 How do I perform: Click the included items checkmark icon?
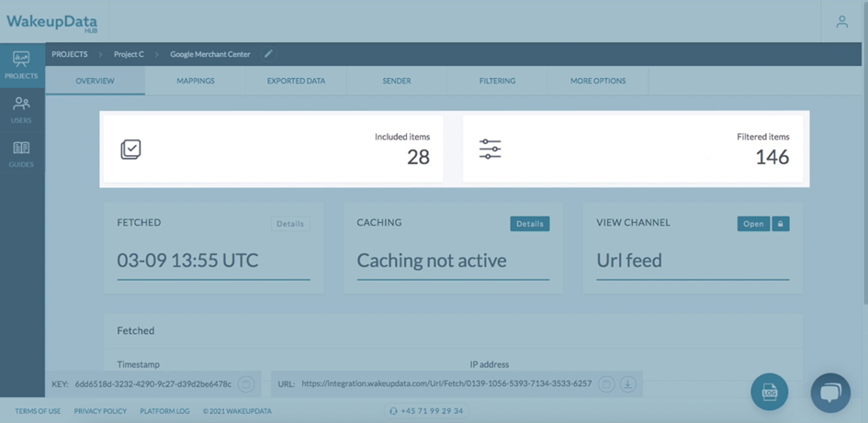tap(130, 150)
